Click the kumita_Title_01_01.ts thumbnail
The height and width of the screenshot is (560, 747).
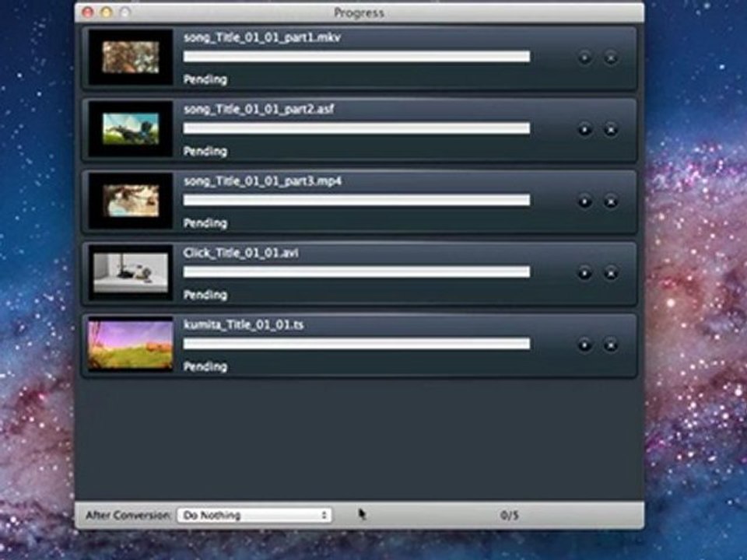pos(131,345)
